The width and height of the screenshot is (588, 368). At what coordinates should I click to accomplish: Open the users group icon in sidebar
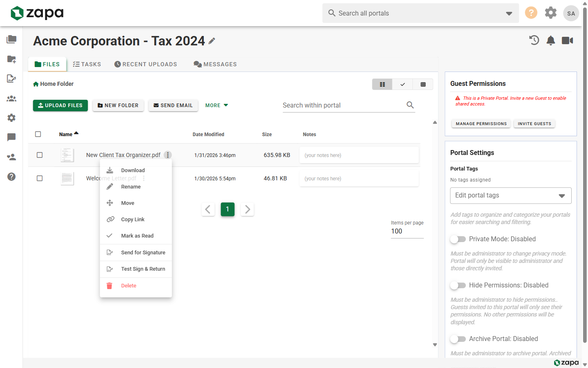tap(11, 98)
